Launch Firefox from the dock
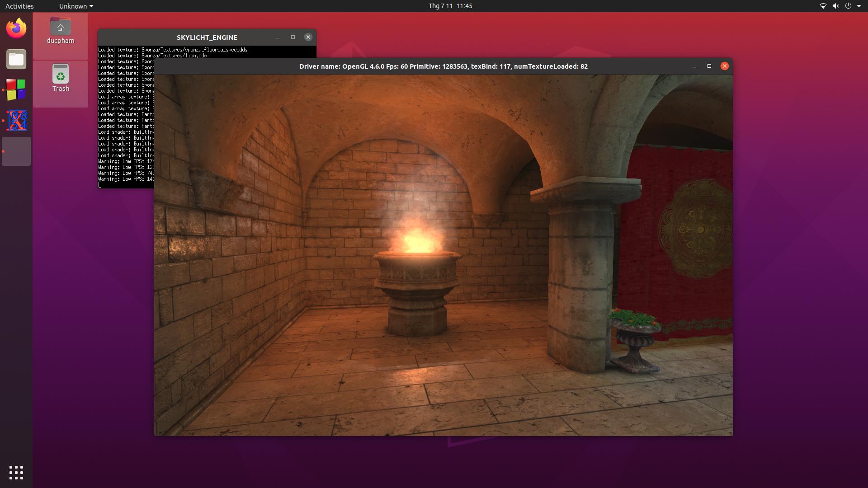868x488 pixels. (16, 28)
